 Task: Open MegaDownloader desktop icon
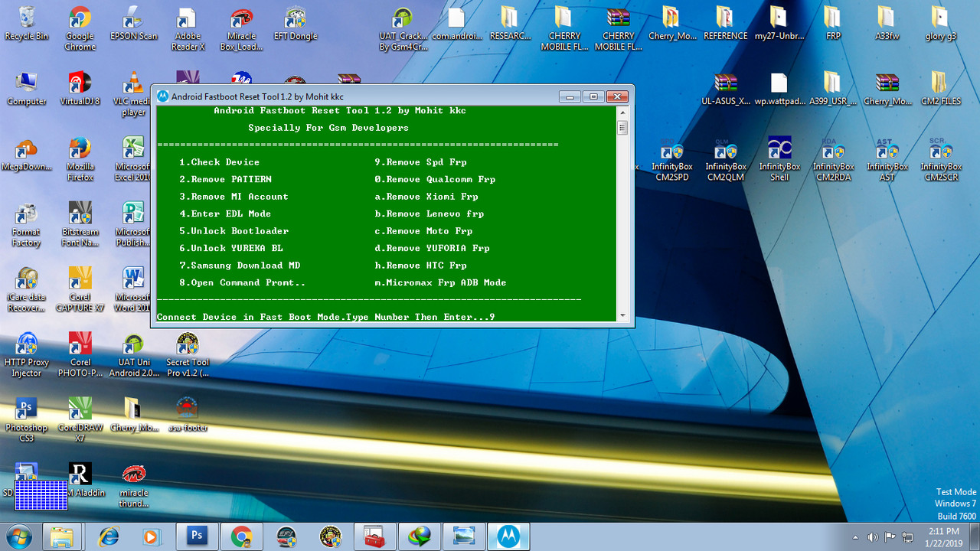point(27,155)
